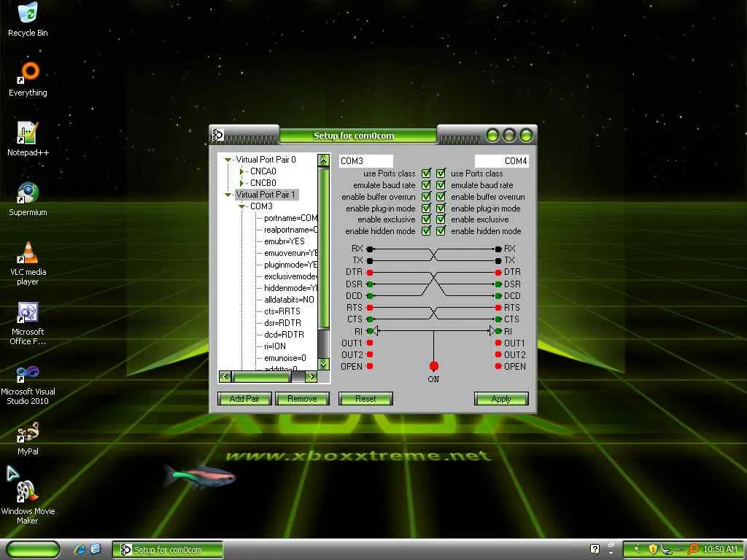This screenshot has width=747, height=560.
Task: Apply the port settings
Action: [x=501, y=399]
